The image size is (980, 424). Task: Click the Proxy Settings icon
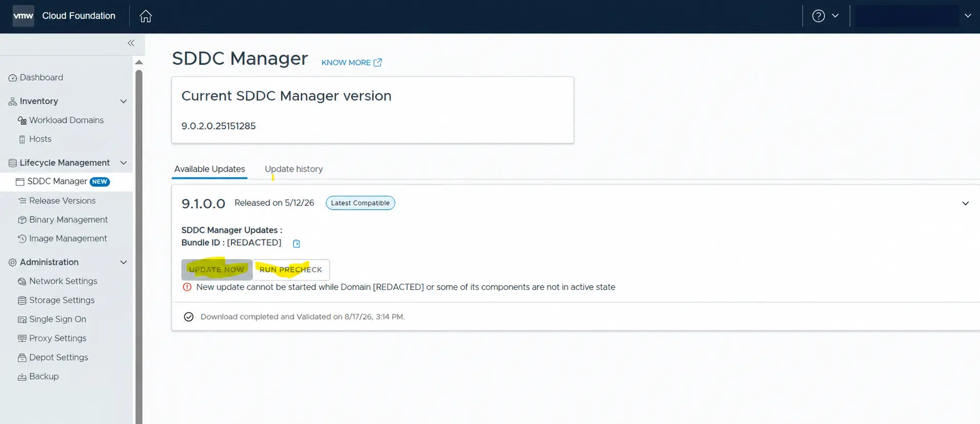click(22, 339)
